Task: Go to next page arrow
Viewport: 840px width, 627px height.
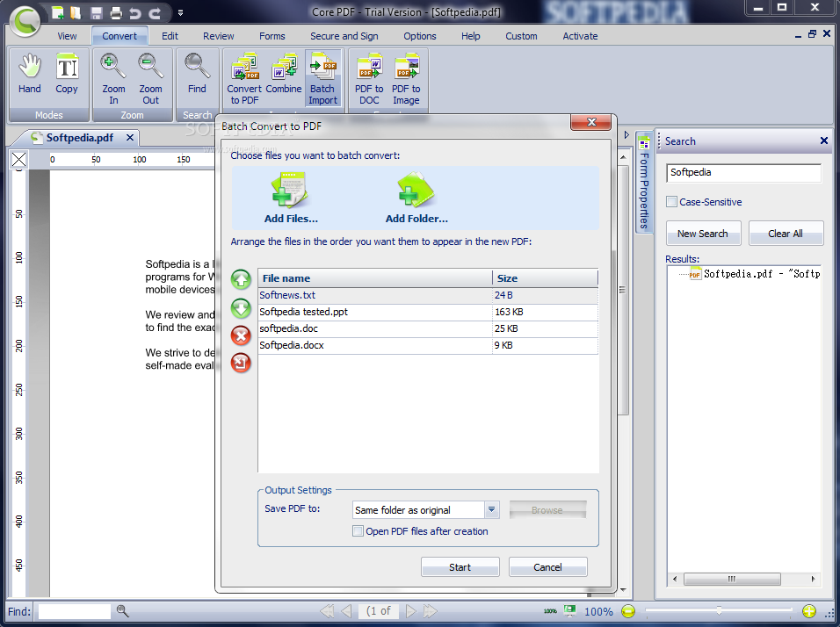Action: click(410, 611)
